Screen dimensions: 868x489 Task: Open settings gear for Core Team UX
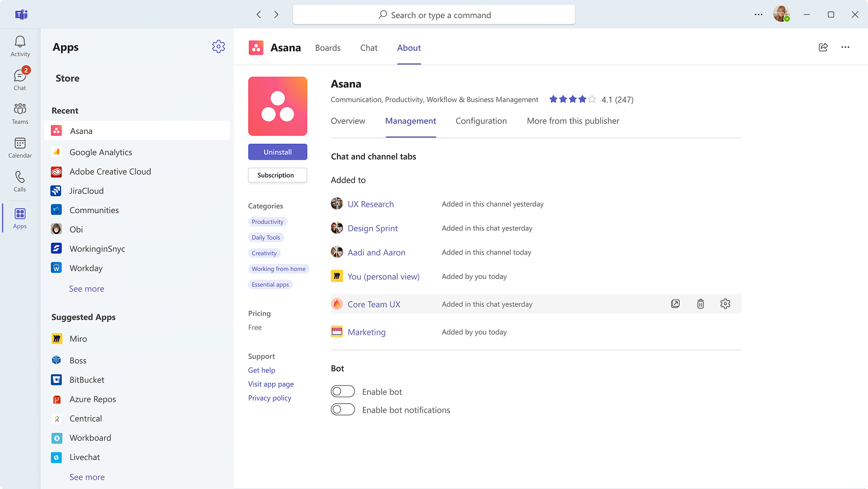(x=725, y=304)
